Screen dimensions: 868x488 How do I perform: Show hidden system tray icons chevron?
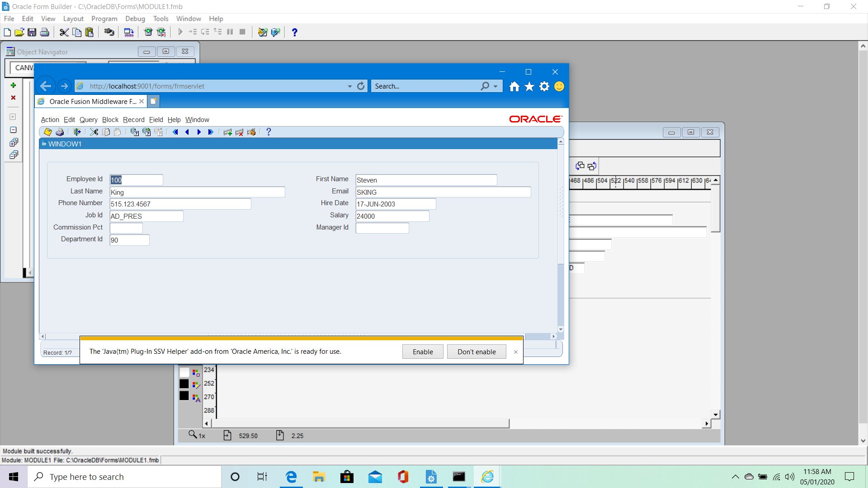(736, 477)
